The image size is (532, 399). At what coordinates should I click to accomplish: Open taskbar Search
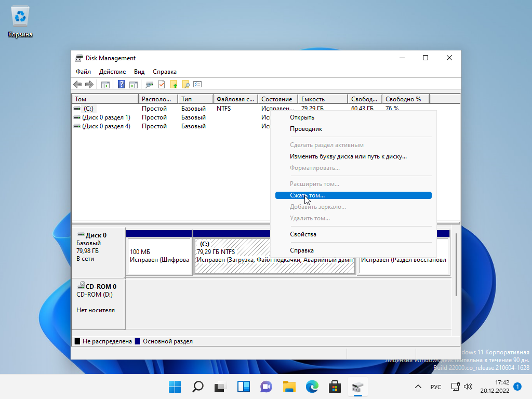click(x=198, y=387)
